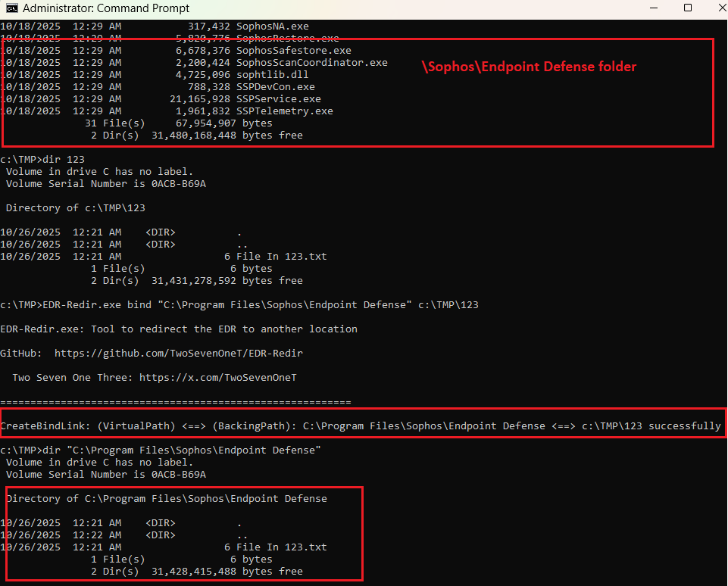
Task: Click the first 'Volume Serial Number is 0ACB-B69A' line
Action: tap(106, 184)
